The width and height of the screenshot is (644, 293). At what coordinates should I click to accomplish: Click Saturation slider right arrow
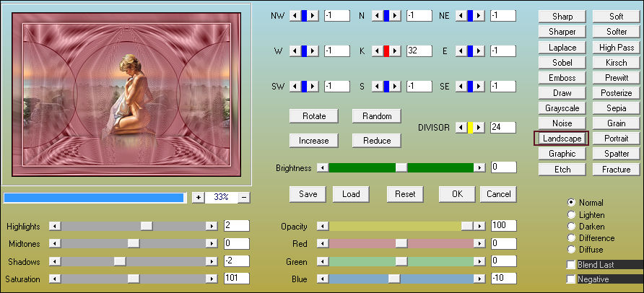pyautogui.click(x=212, y=279)
